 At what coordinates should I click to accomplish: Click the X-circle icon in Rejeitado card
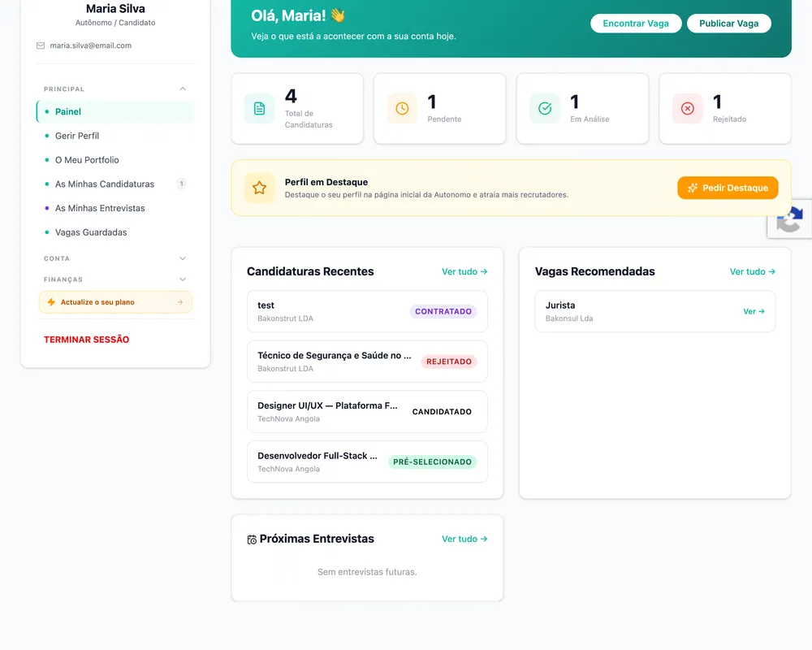click(x=687, y=108)
